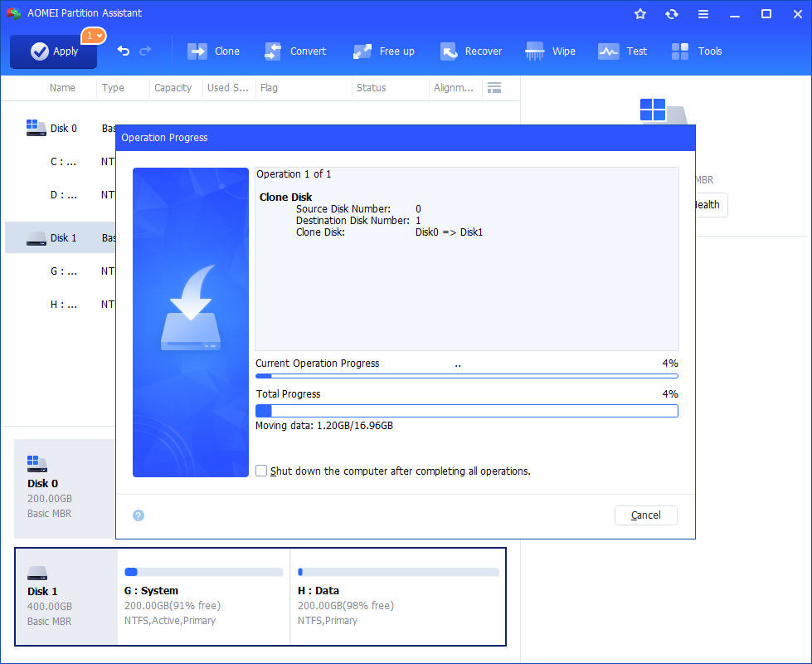Open the hamburger menu in title bar
This screenshot has width=812, height=664.
pos(703,14)
